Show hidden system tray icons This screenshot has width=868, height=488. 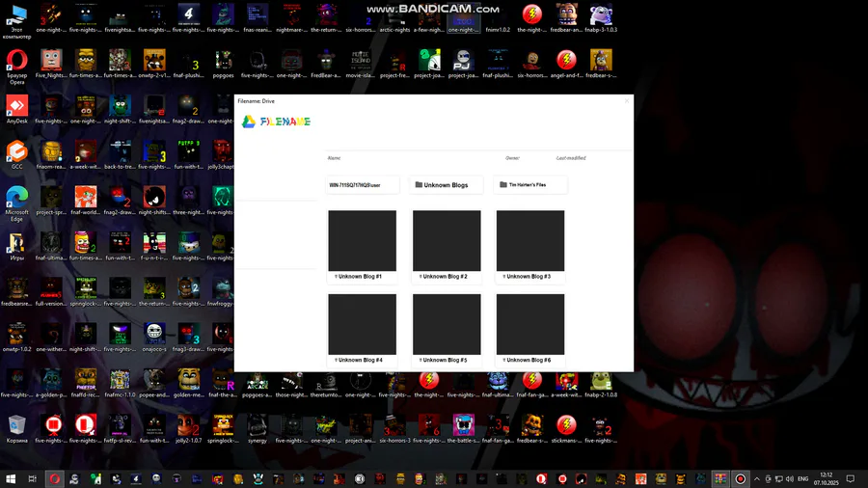click(x=757, y=478)
